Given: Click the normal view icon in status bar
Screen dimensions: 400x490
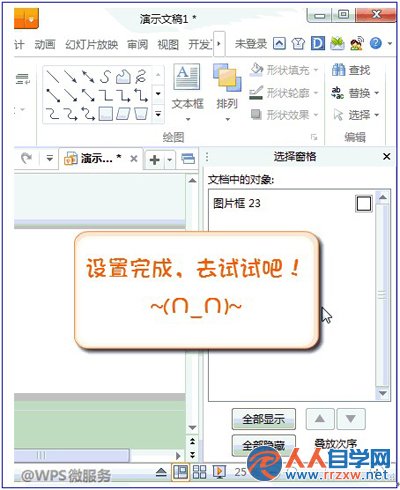Looking at the screenshot, I should pyautogui.click(x=180, y=471).
